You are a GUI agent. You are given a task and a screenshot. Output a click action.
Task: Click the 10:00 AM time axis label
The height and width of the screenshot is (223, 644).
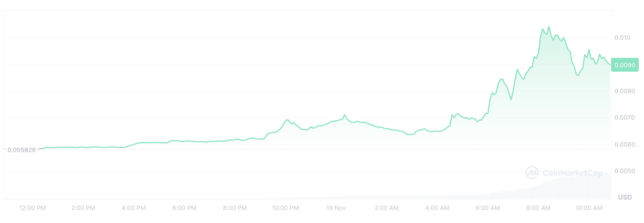pyautogui.click(x=589, y=208)
